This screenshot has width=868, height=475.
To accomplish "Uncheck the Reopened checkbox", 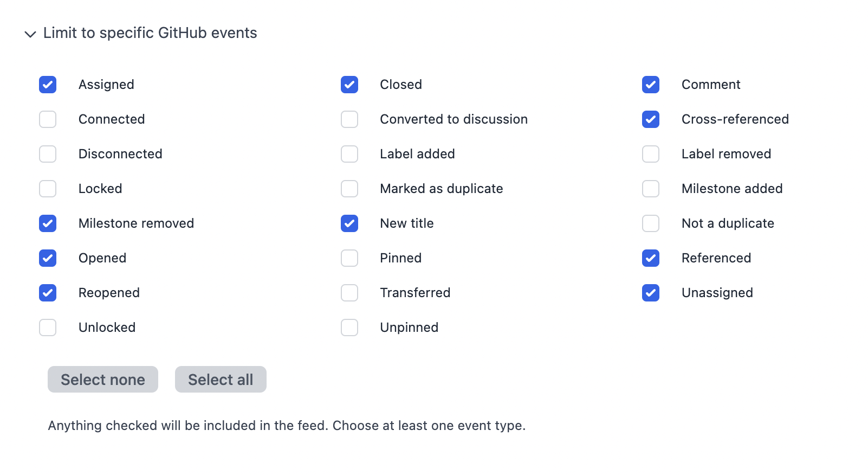I will (48, 293).
